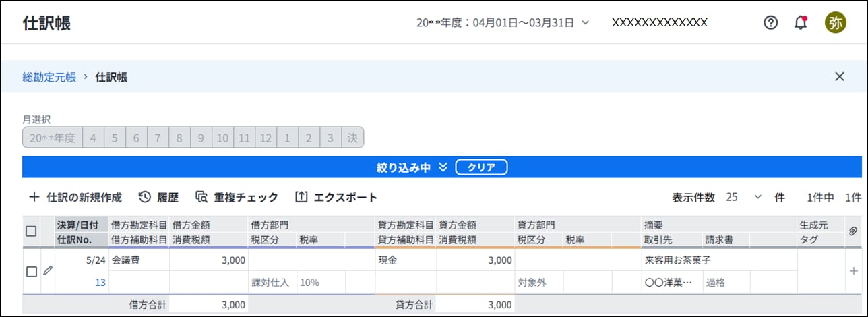
Task: Expand the 絞り込み中 filter panel
Action: [412, 167]
